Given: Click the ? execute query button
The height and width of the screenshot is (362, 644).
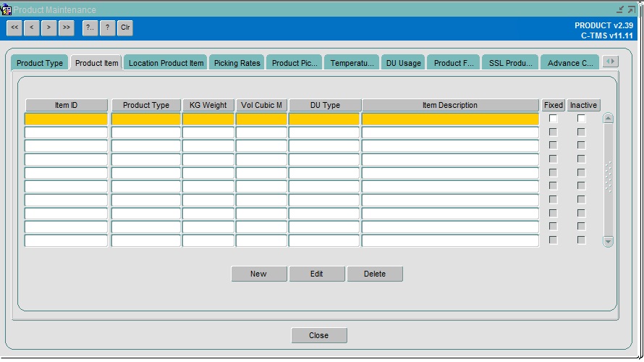Looking at the screenshot, I should (108, 28).
